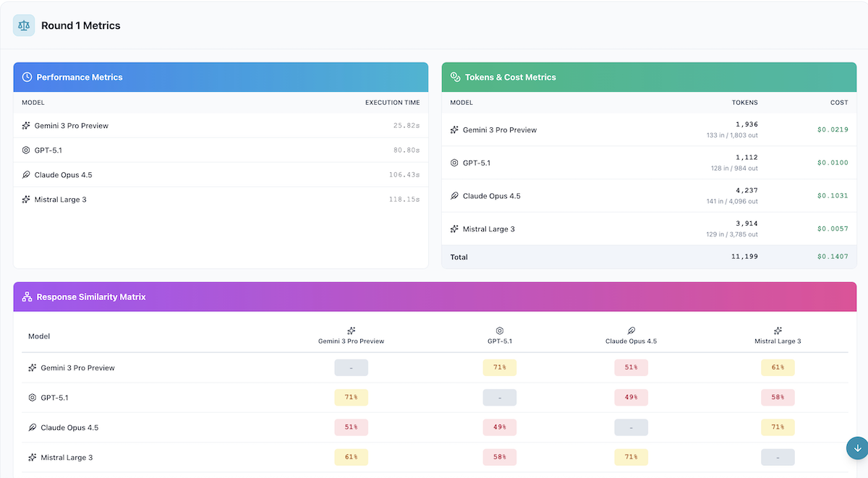
Task: Click the Gemini icon in the Performance Metrics table
Action: pos(26,126)
